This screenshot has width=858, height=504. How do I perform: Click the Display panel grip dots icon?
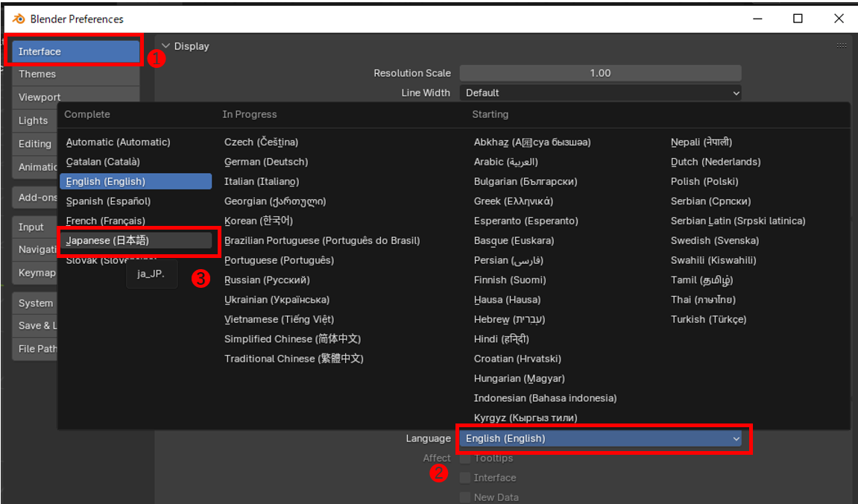coord(842,45)
